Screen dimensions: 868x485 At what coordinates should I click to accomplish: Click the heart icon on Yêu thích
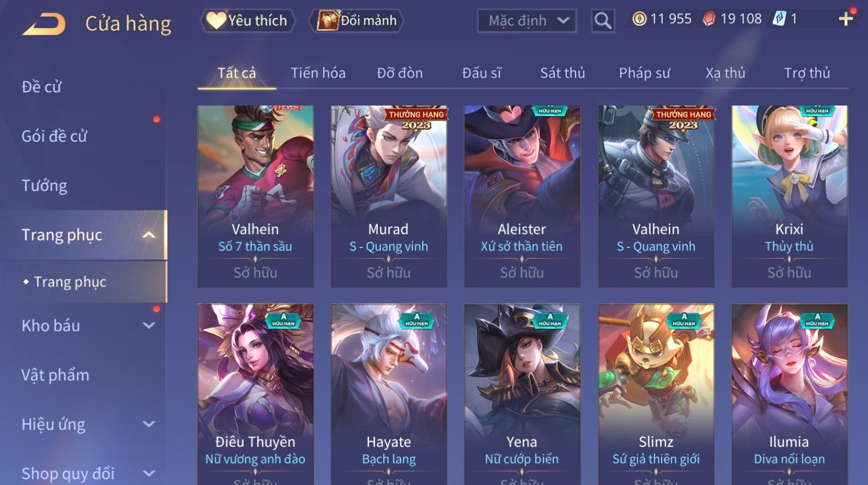[x=216, y=21]
